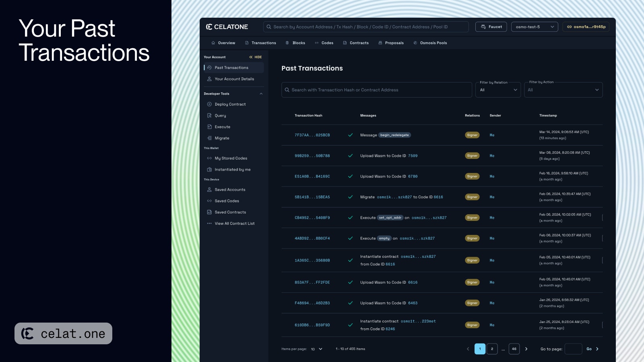Open Code ID 6246 link
Screen dimensions: 644x362
(x=390, y=329)
